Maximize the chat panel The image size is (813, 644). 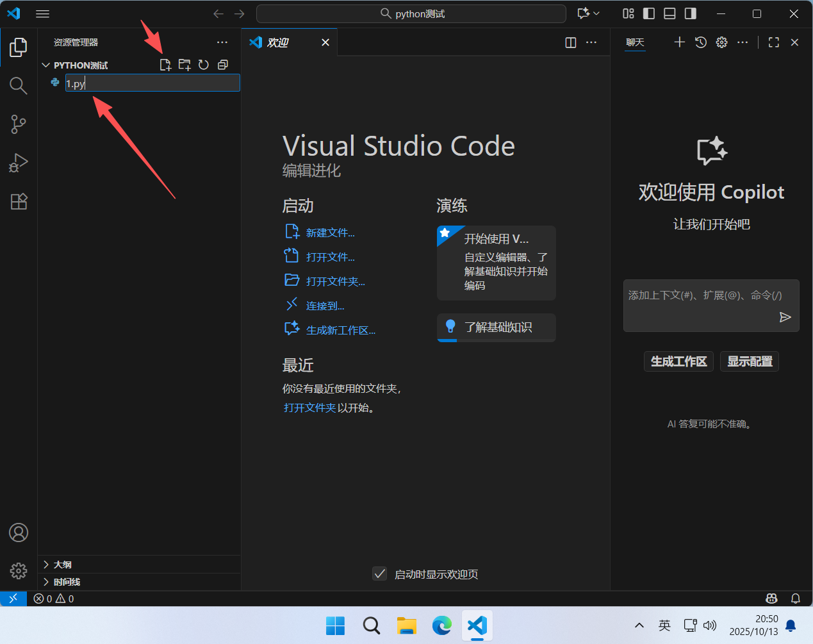click(774, 42)
